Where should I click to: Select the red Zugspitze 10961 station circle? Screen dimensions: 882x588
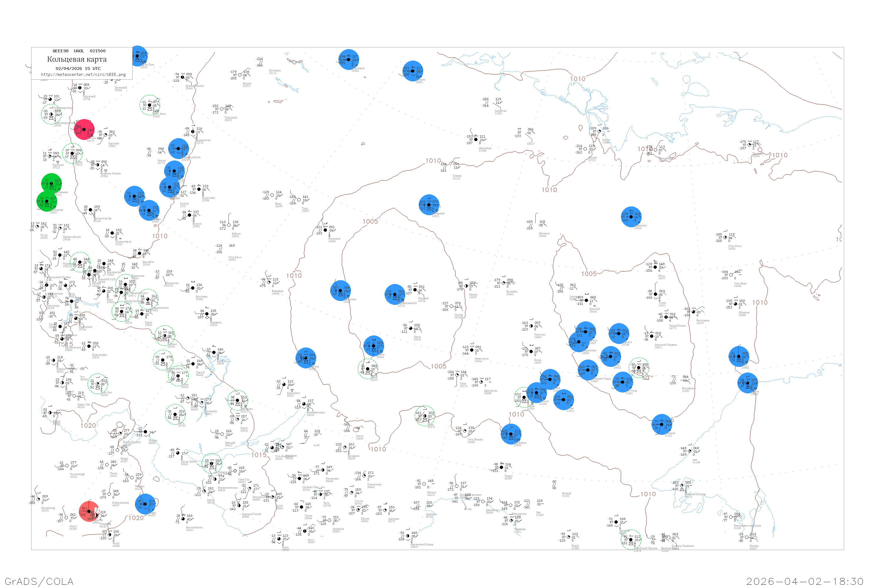[x=89, y=512]
